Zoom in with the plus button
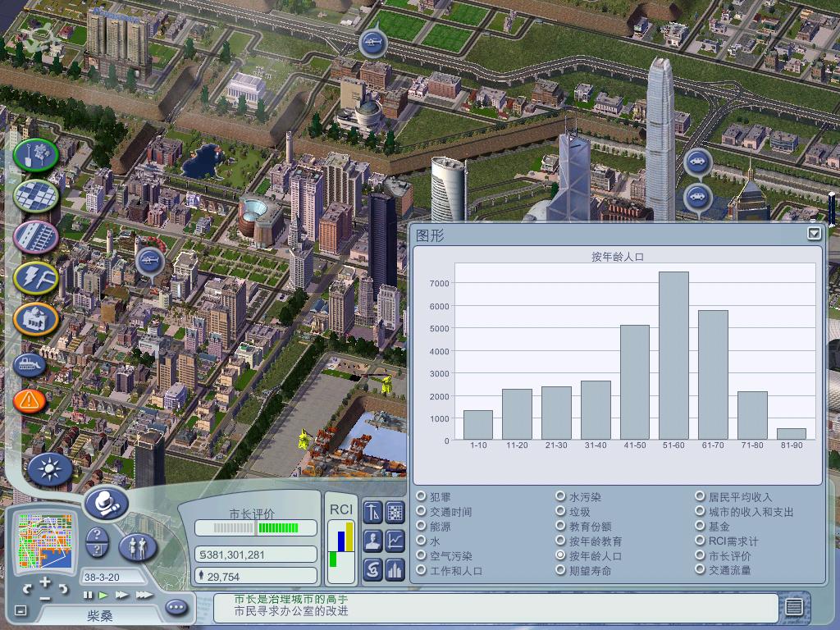Viewport: 840px width, 630px height. pyautogui.click(x=45, y=582)
